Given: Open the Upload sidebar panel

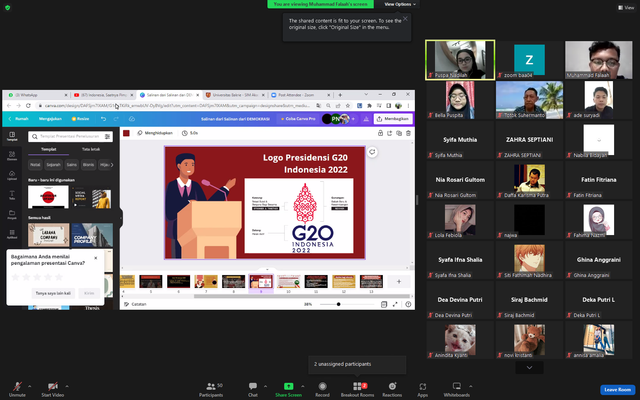Looking at the screenshot, I should (12, 176).
